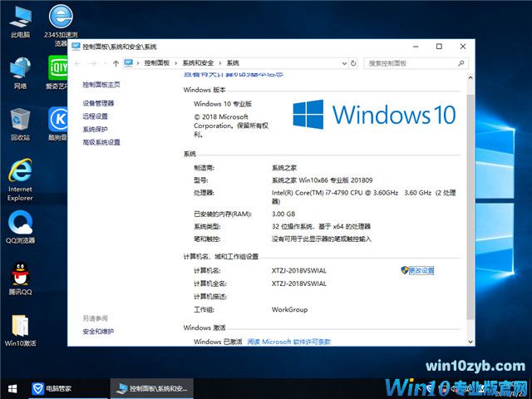Select the 控制面板\系统和安全 taskbar button

(x=151, y=388)
